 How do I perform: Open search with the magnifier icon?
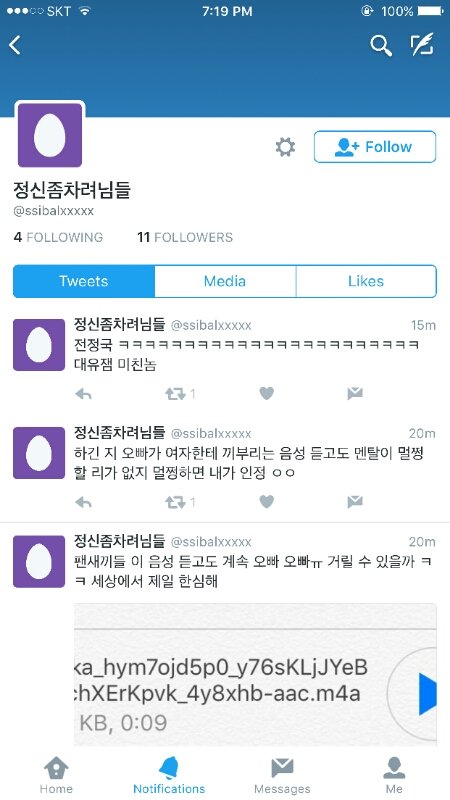[x=381, y=46]
